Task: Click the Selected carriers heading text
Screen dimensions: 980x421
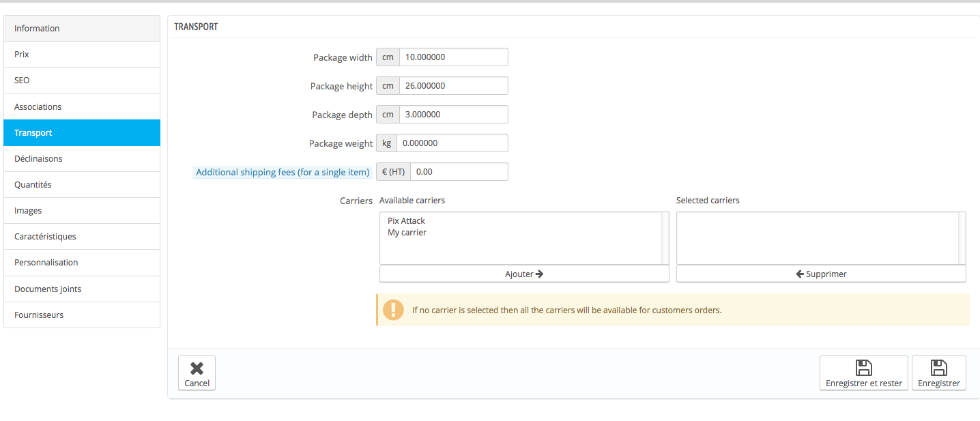Action: click(x=708, y=201)
